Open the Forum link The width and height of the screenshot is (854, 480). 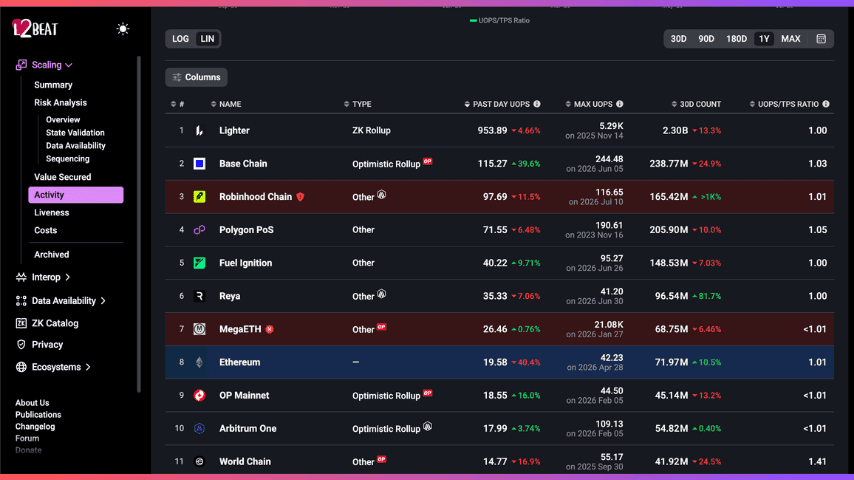27,438
